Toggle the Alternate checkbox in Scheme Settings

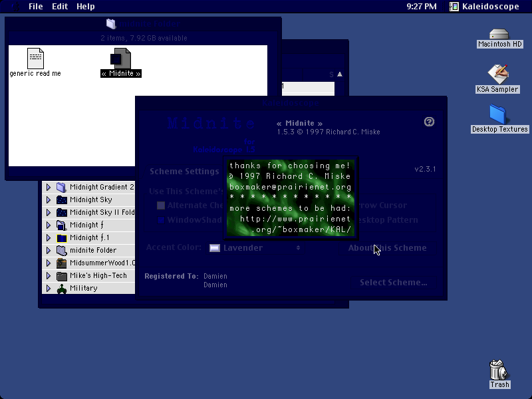(x=161, y=205)
